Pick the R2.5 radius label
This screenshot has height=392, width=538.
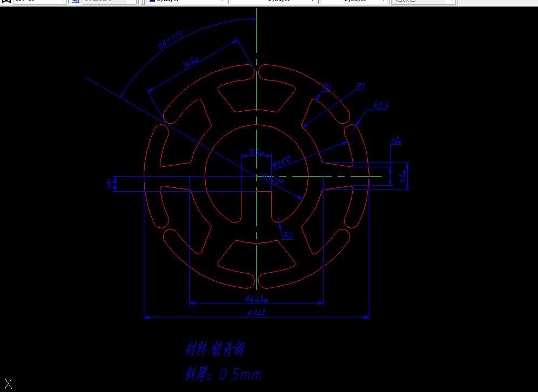pyautogui.click(x=381, y=106)
